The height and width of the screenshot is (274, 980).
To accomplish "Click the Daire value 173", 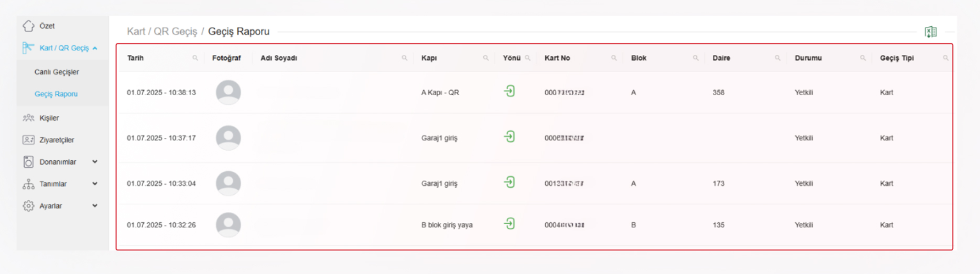I will pos(719,183).
